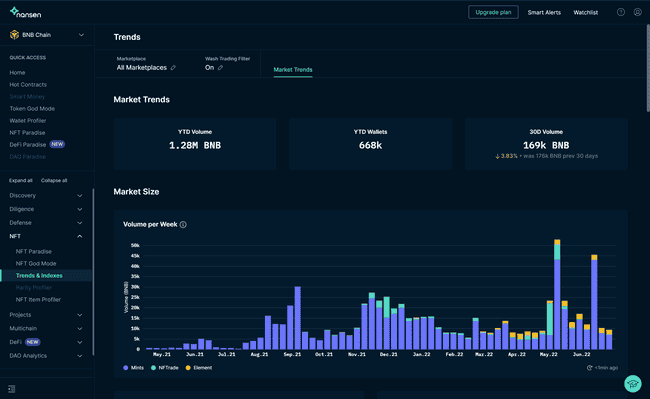This screenshot has height=399, width=650.
Task: Click the Upgrade plan button
Action: [493, 12]
